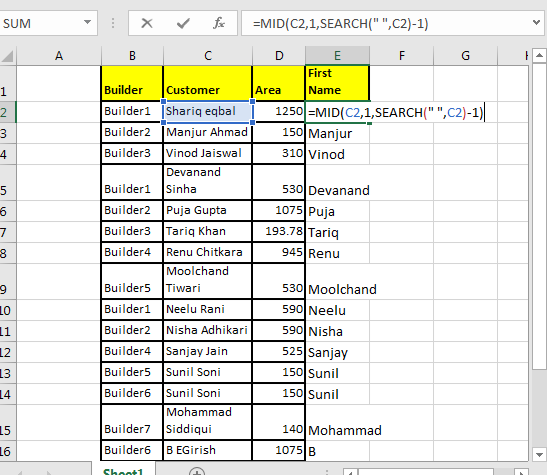Click the horizontal scrollbar left arrow
The width and height of the screenshot is (547, 475).
click(x=350, y=472)
